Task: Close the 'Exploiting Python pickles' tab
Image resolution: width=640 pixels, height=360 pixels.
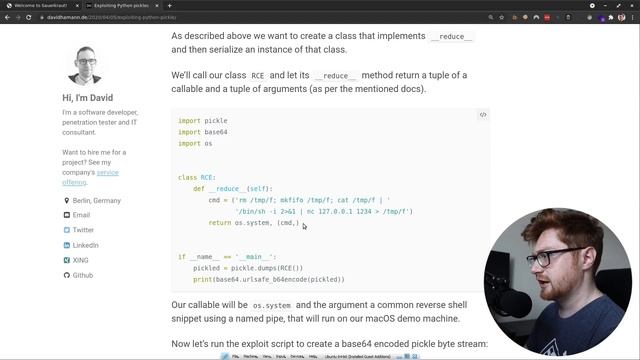Action: (x=157, y=6)
